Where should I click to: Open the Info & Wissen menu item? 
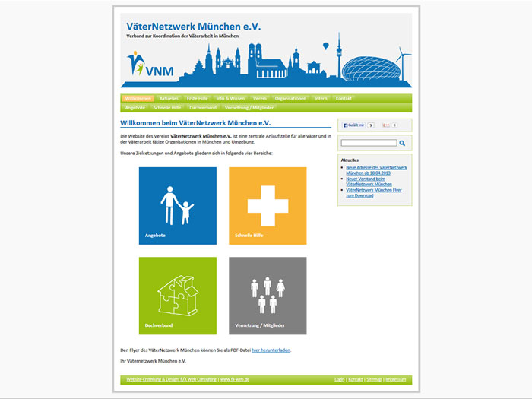point(230,98)
